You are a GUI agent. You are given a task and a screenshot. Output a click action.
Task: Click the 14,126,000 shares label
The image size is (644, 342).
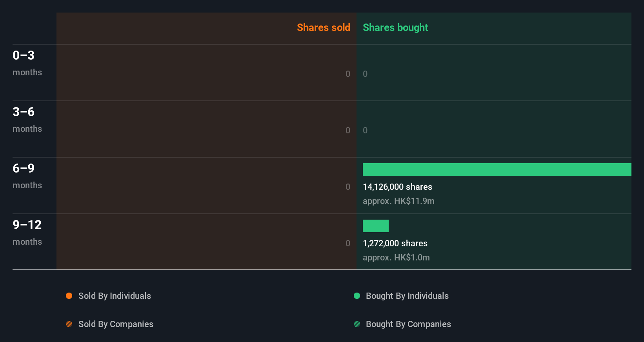(x=397, y=187)
